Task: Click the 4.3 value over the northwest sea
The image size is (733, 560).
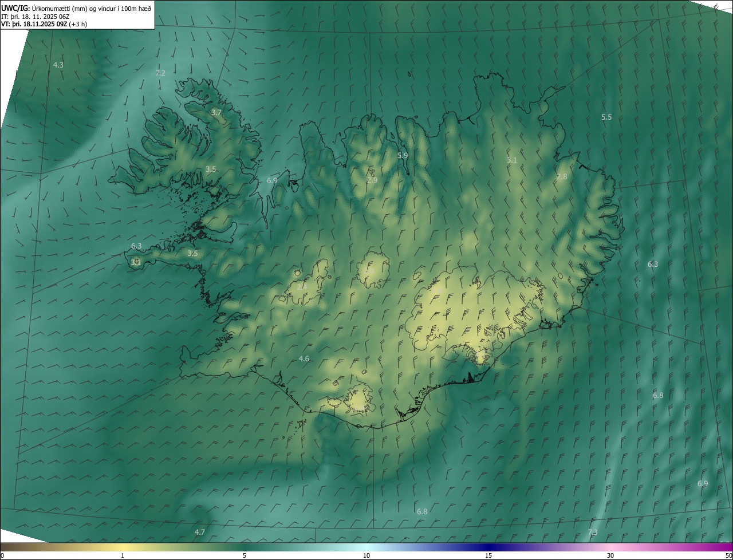Action: pyautogui.click(x=58, y=65)
